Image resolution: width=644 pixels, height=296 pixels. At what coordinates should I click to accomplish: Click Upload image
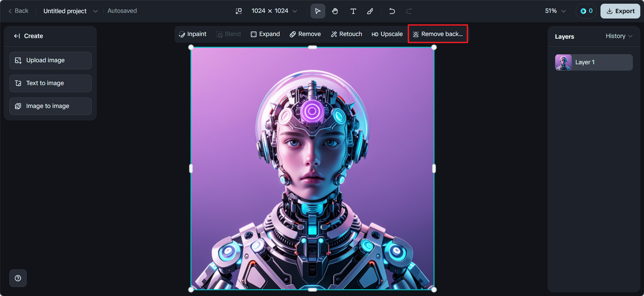click(x=50, y=60)
